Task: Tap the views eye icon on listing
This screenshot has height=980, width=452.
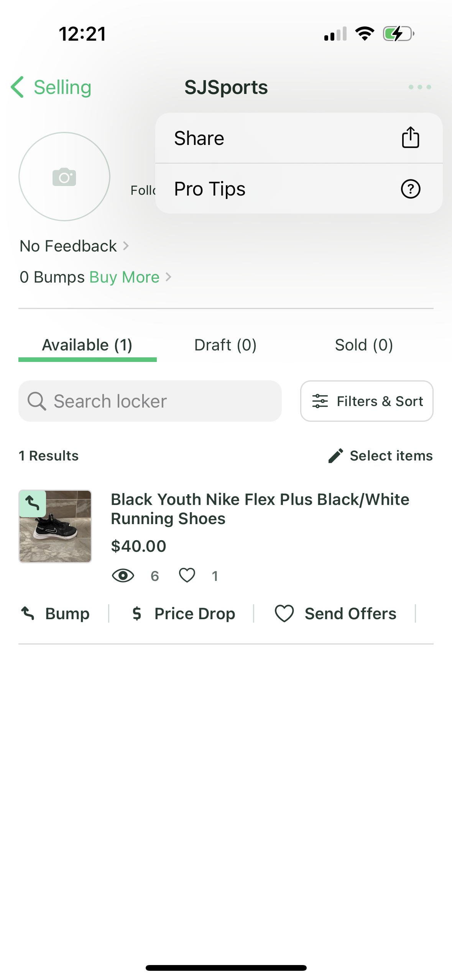Action: click(123, 576)
